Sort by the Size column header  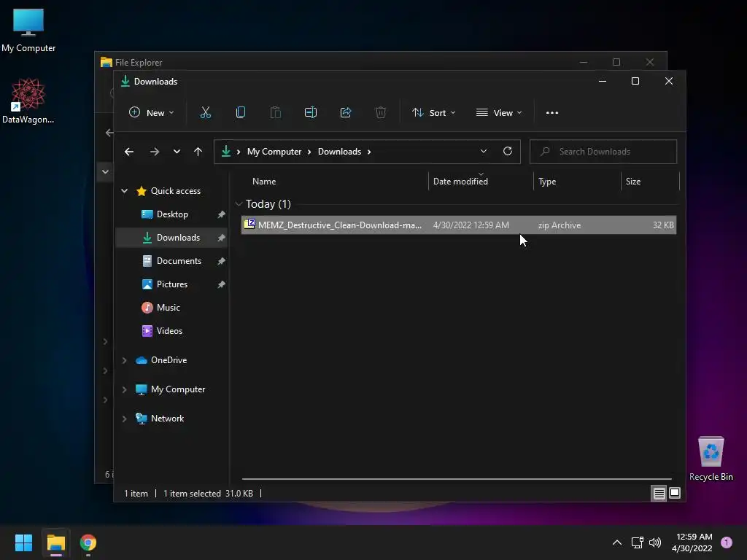pos(632,182)
